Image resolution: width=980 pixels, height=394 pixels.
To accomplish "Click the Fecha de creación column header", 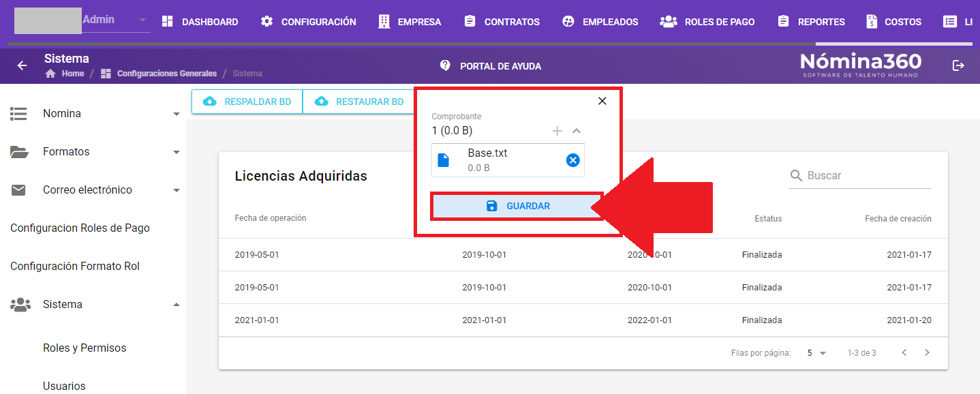I will pos(898,219).
